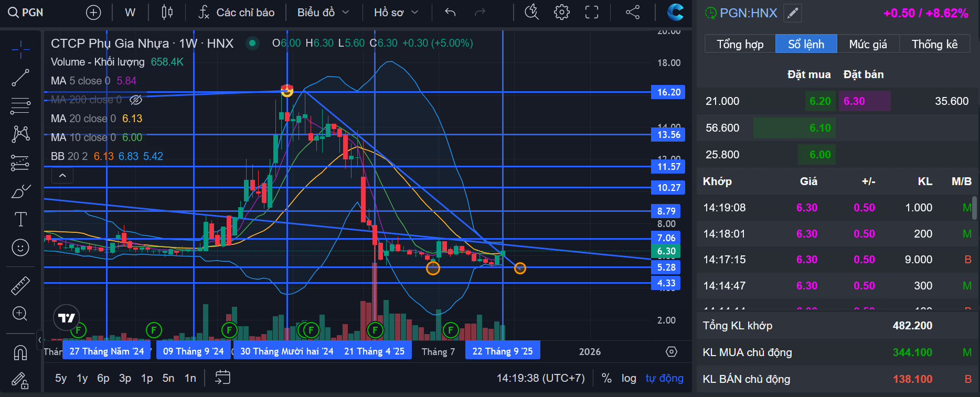Set range to 1n
The image size is (980, 397).
click(190, 378)
